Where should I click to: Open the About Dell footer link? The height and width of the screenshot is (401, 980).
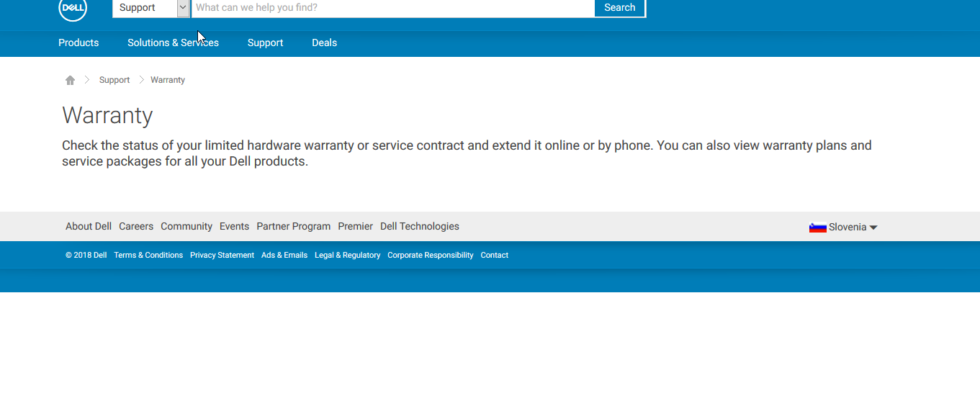pos(89,226)
